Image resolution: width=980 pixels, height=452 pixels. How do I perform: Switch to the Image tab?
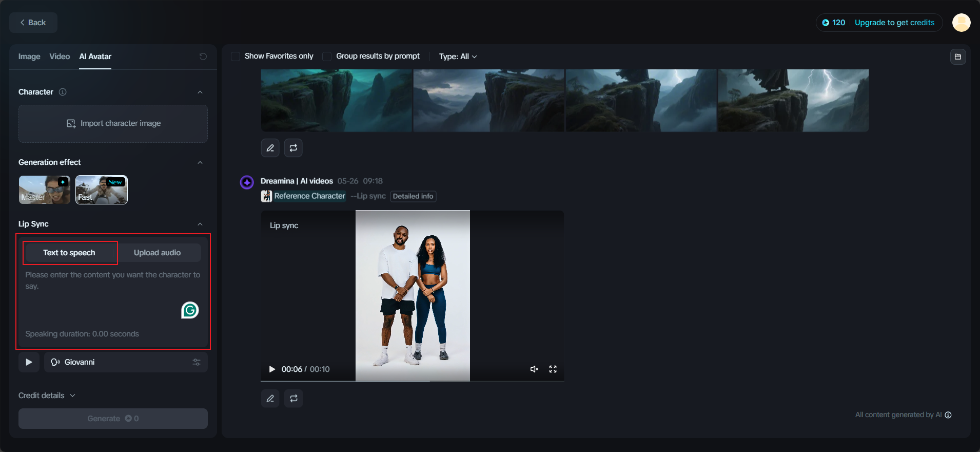tap(29, 56)
